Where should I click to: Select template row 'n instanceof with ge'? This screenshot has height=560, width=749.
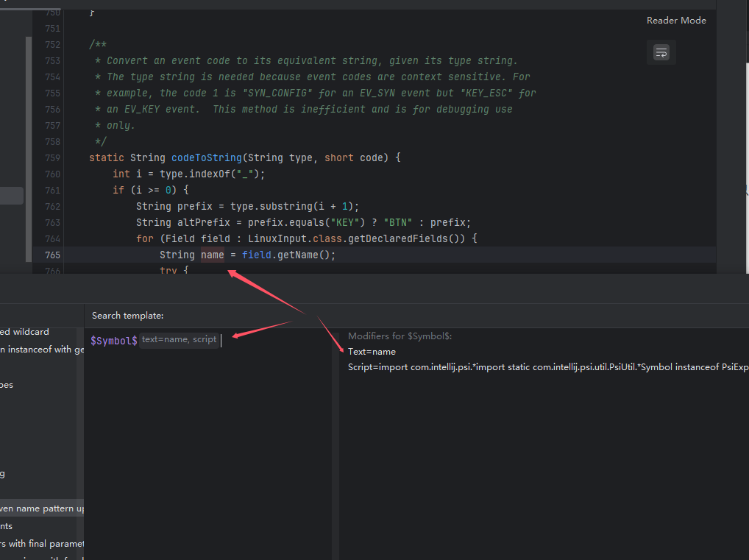pos(42,350)
